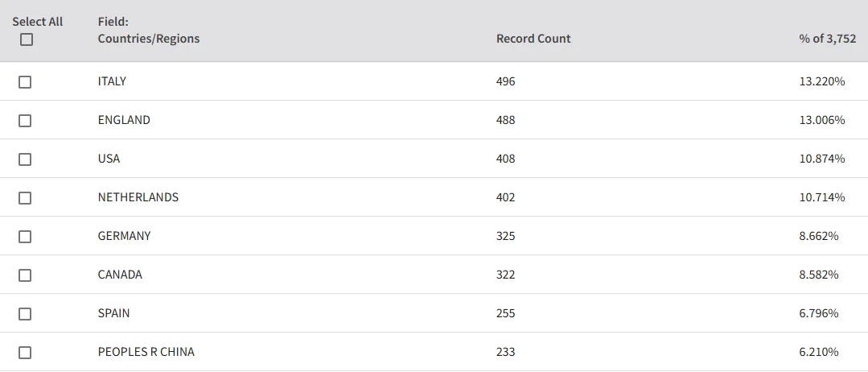Click the % of 3,752 column header
Screen dimensions: 868x372
tap(828, 39)
